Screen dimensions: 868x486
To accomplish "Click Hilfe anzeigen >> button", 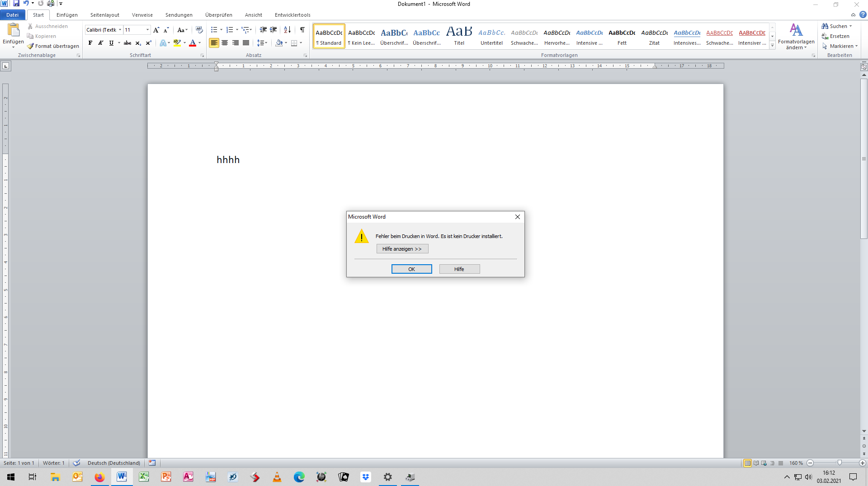I will tap(402, 249).
